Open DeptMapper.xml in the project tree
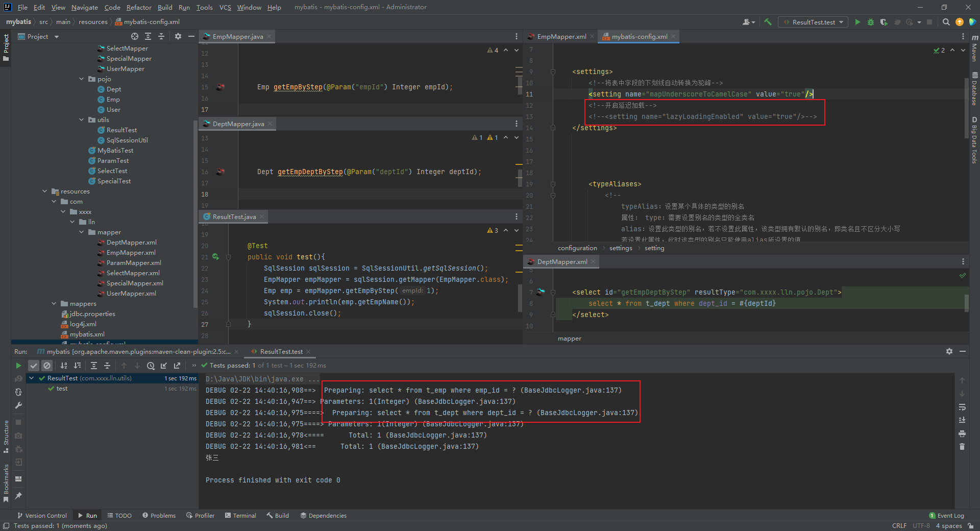Viewport: 980px width, 531px height. [x=131, y=243]
